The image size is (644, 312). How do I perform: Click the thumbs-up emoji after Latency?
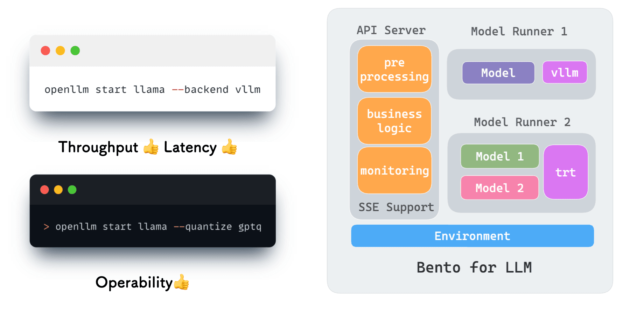(x=230, y=147)
